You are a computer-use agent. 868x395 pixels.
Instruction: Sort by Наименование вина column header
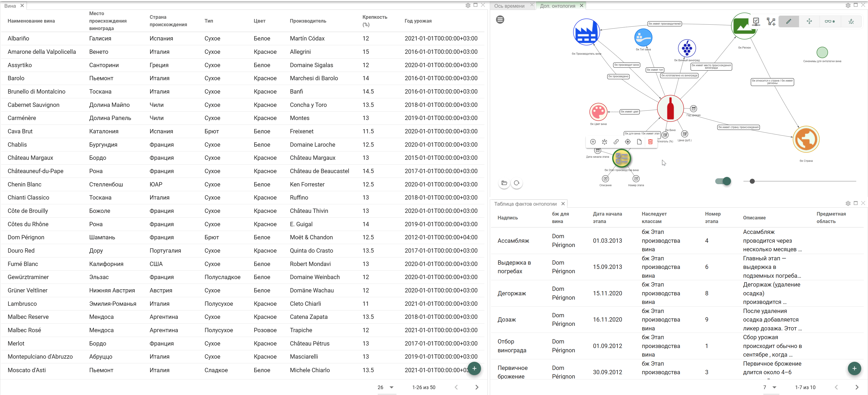31,21
